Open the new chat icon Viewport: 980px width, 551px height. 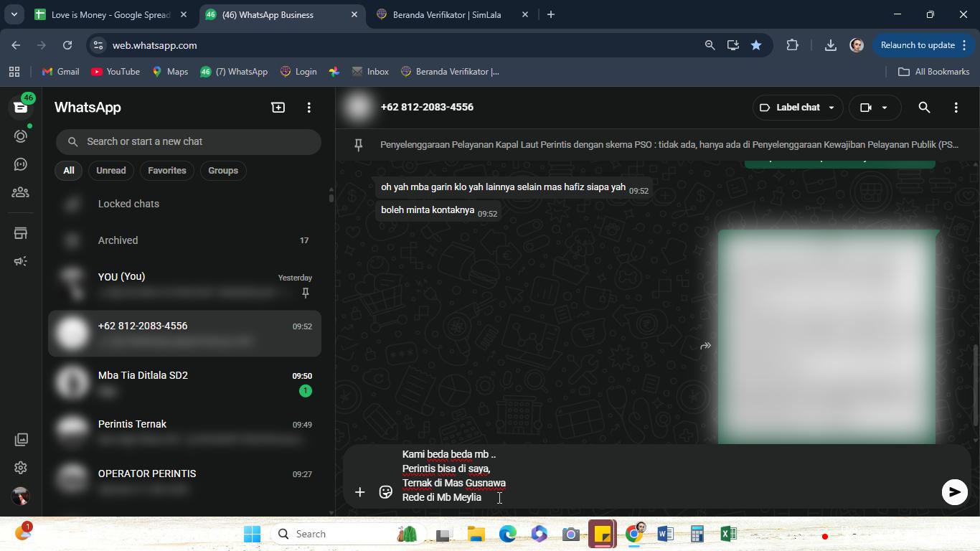click(x=278, y=107)
